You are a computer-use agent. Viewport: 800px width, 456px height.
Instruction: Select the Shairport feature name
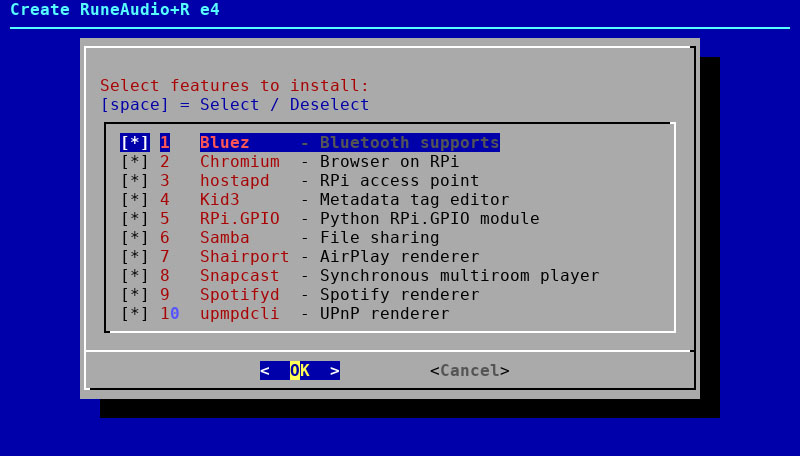tap(244, 257)
